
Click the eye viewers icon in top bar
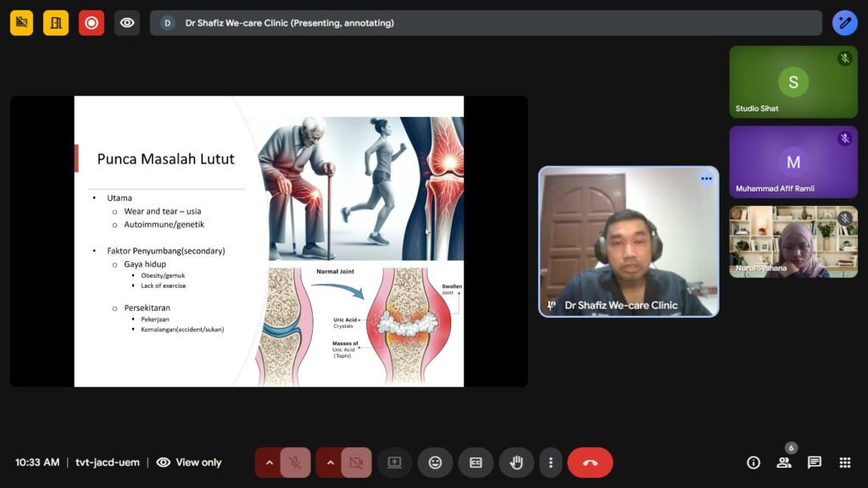[x=127, y=23]
